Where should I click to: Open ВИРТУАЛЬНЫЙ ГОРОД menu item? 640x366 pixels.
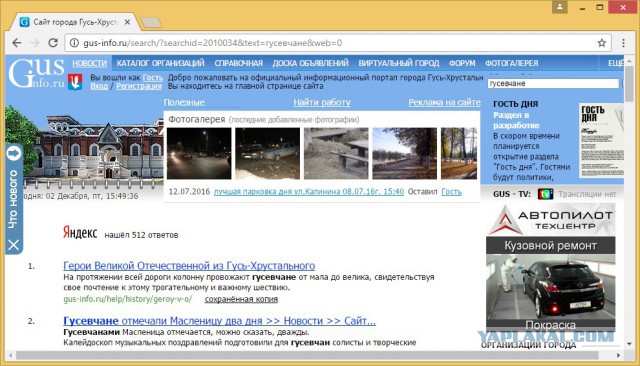(x=399, y=63)
